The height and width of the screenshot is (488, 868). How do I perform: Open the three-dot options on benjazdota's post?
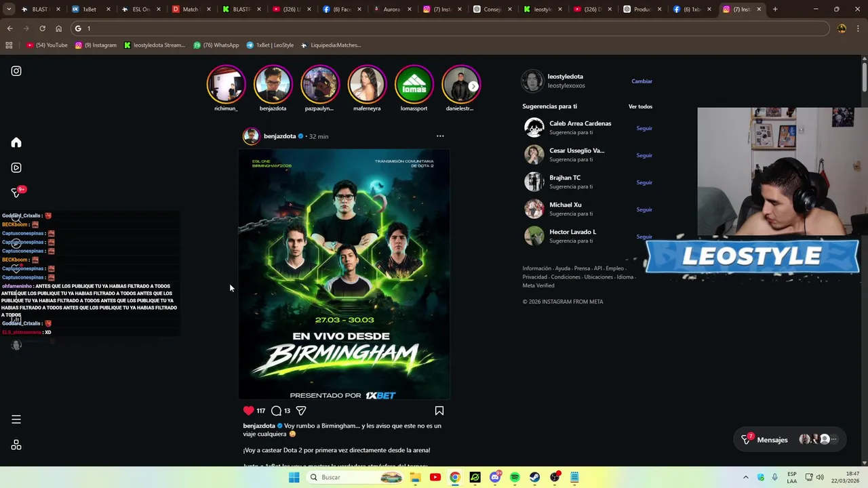point(440,136)
